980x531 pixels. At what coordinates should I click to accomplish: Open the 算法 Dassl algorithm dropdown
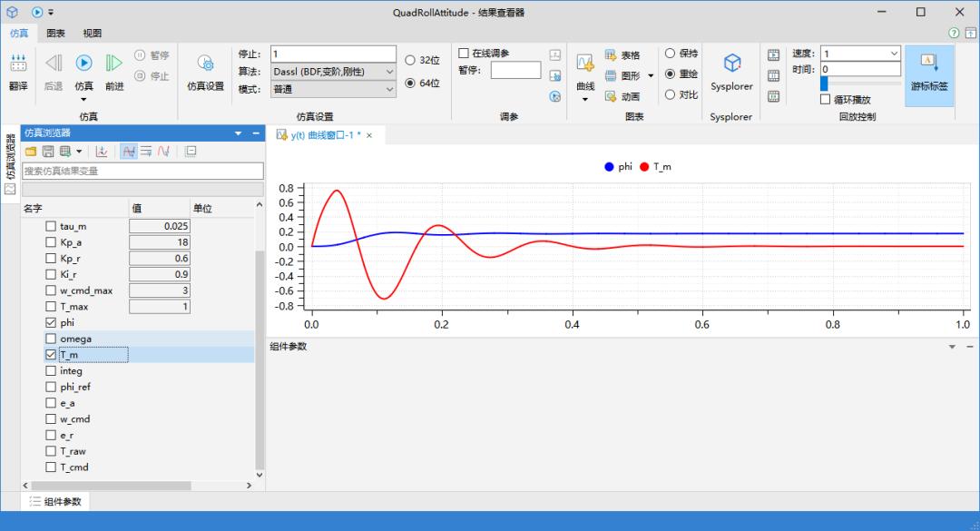(x=333, y=72)
